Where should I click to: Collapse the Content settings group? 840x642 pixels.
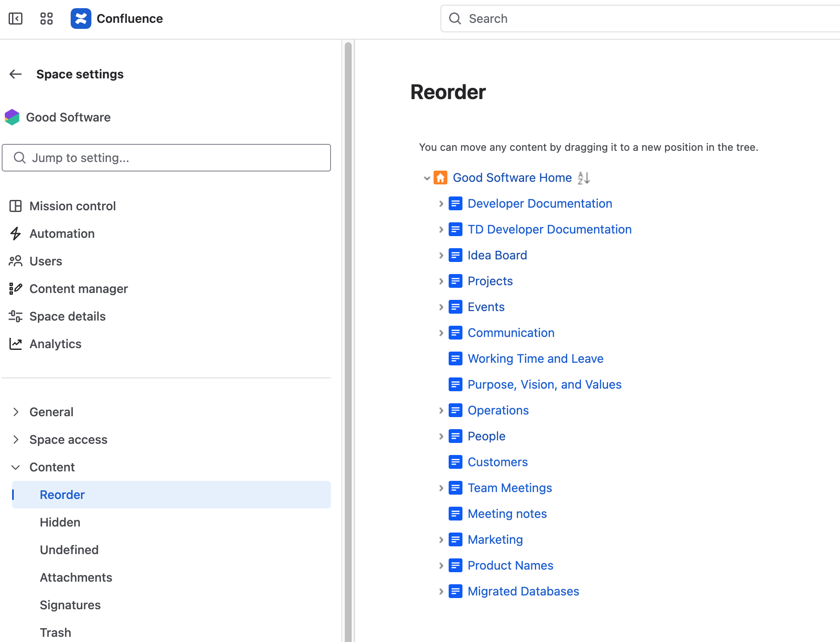[16, 467]
